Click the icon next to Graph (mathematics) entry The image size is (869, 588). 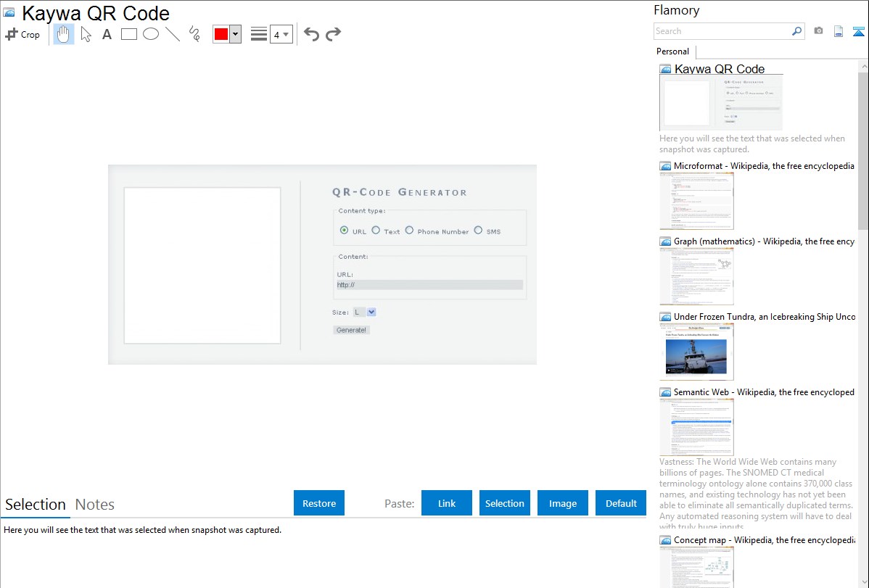click(x=665, y=241)
